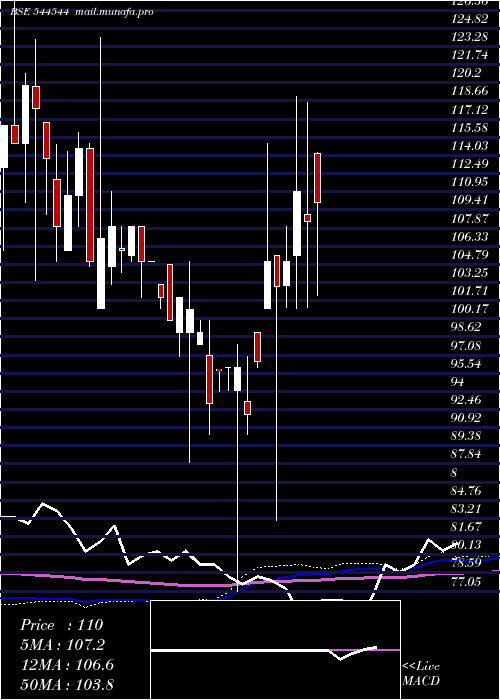Select the 83.21 price axis label
This screenshot has width=500, height=700.
(x=466, y=508)
